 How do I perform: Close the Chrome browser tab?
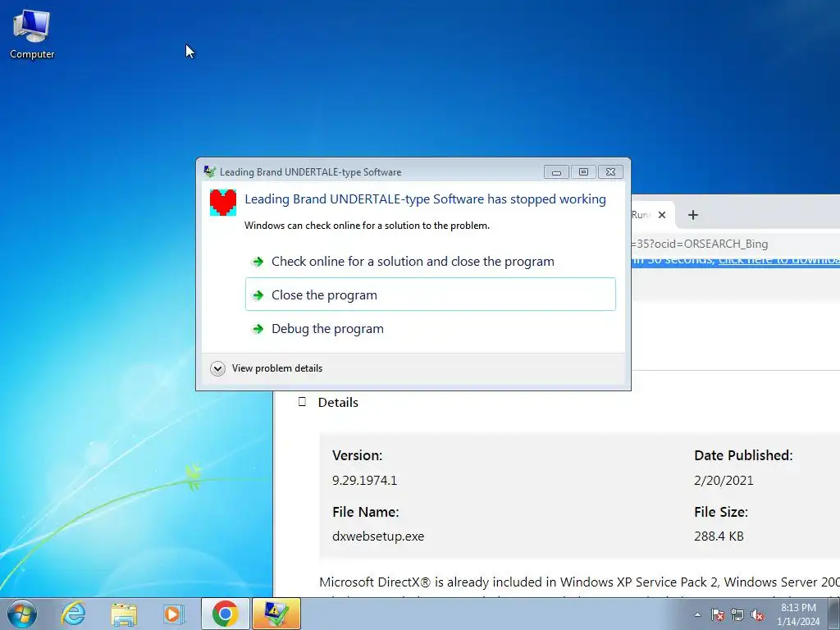coord(662,215)
